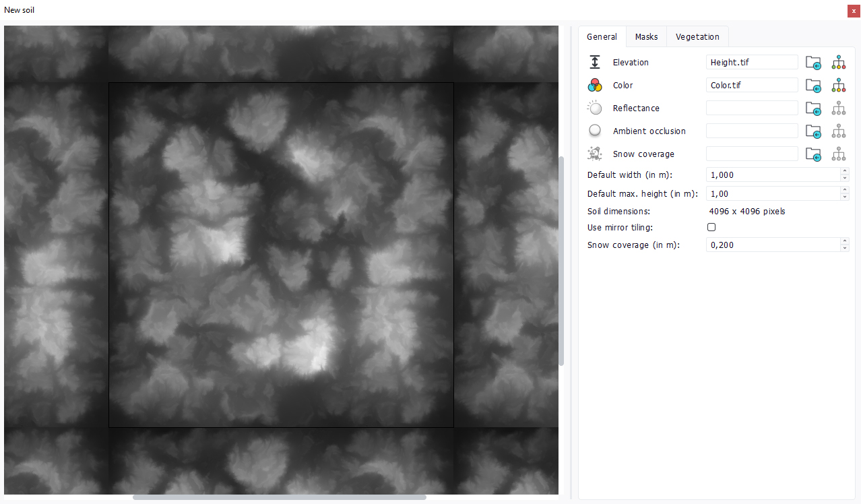
Task: Enable the Use mirror tiling checkbox
Action: pyautogui.click(x=711, y=228)
